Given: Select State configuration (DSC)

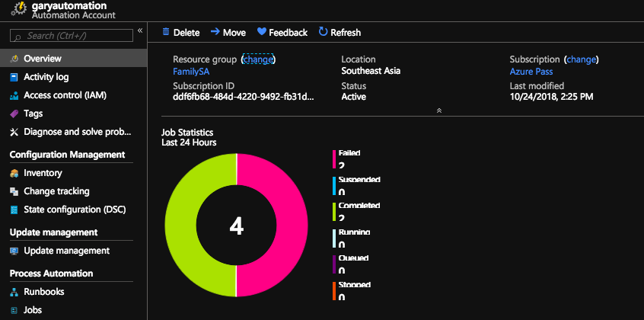Looking at the screenshot, I should [74, 210].
